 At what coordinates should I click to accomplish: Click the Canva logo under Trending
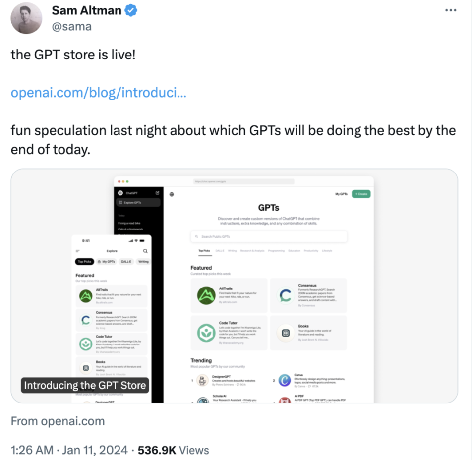tap(285, 380)
